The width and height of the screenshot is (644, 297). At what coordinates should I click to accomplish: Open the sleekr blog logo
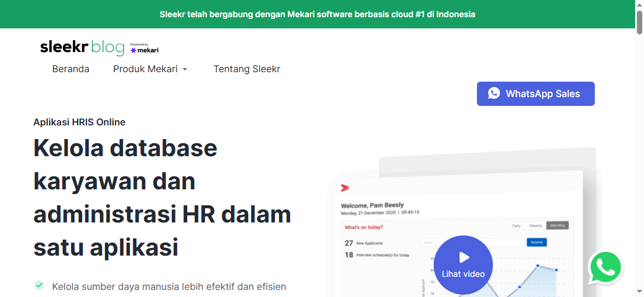click(82, 47)
